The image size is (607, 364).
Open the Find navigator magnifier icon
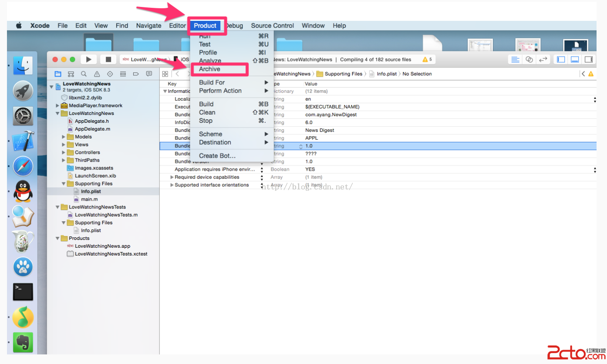[84, 74]
